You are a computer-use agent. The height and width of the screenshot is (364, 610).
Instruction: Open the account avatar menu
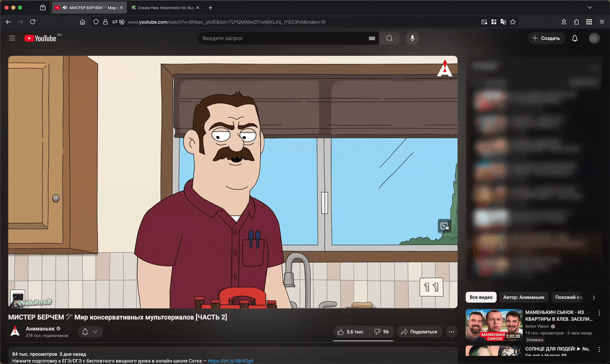594,38
